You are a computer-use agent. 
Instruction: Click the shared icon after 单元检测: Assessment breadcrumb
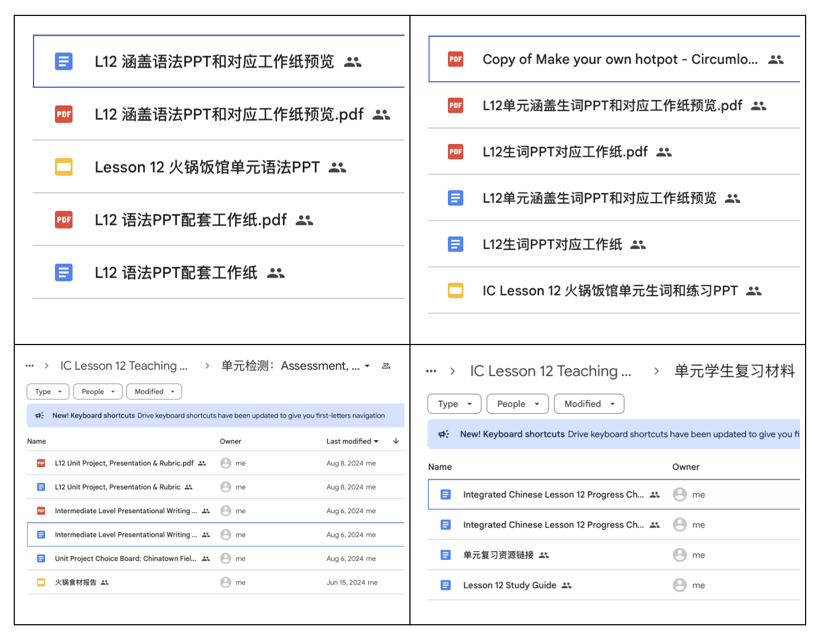coord(386,366)
